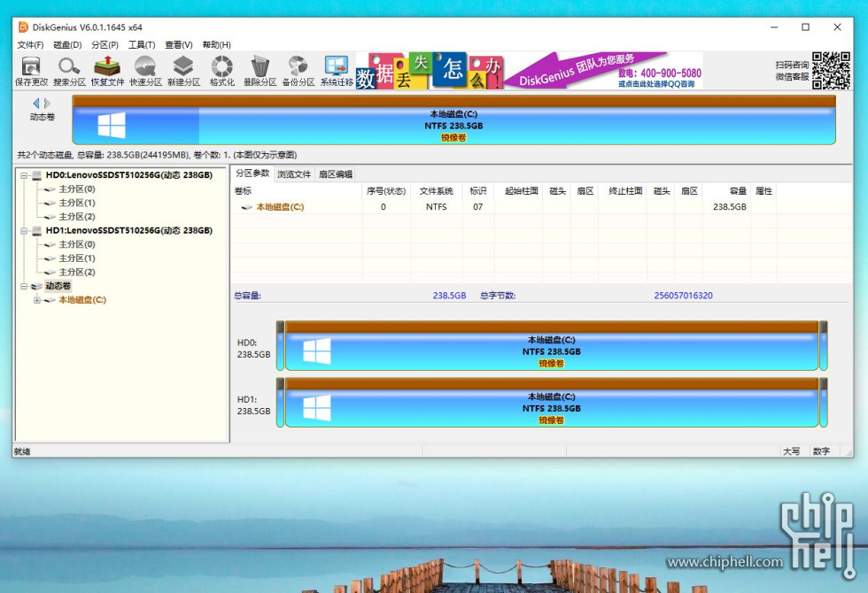Select 主分区(0) under HD0
This screenshot has width=868, height=593.
coord(77,189)
